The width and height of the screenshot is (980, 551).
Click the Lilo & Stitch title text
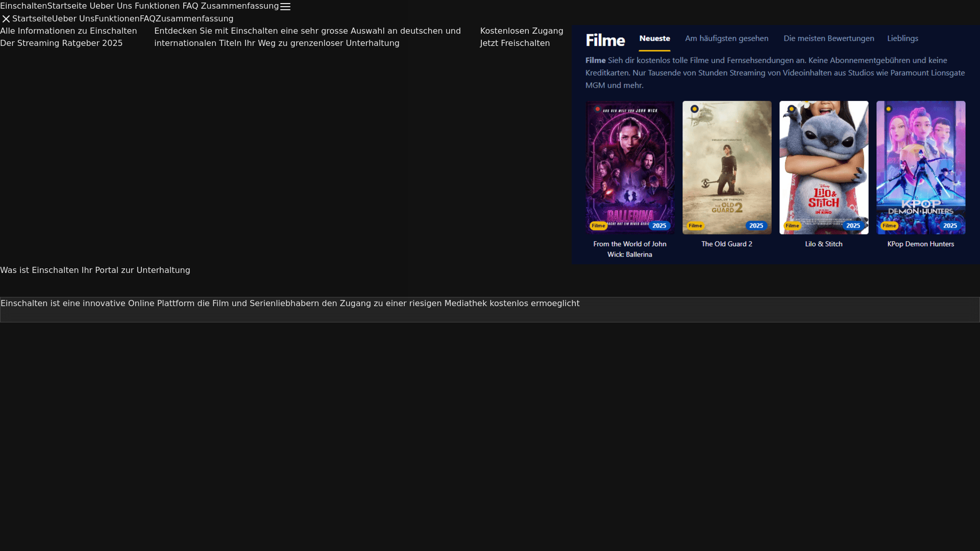pyautogui.click(x=824, y=244)
